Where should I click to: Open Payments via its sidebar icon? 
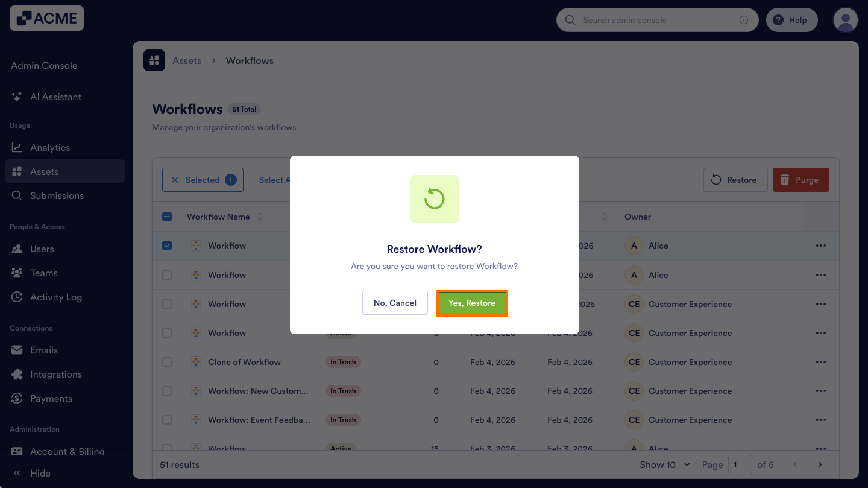(16, 398)
